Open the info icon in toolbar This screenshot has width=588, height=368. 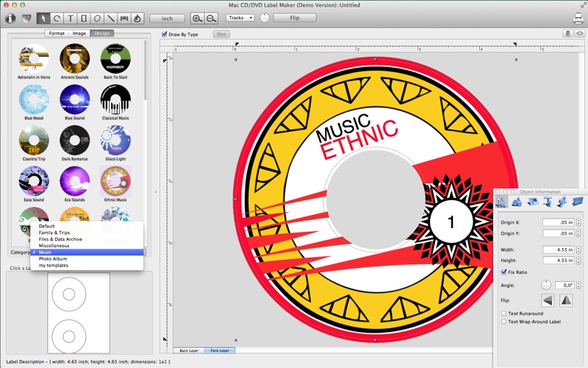tap(10, 18)
